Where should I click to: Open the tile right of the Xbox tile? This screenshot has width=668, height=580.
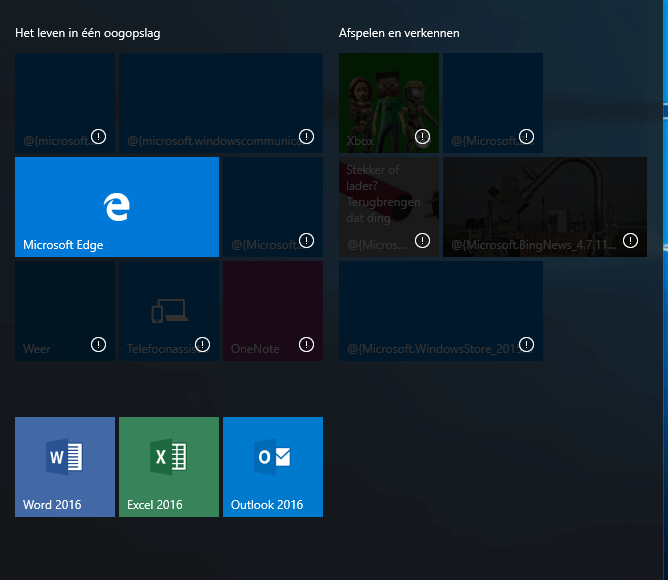(493, 103)
